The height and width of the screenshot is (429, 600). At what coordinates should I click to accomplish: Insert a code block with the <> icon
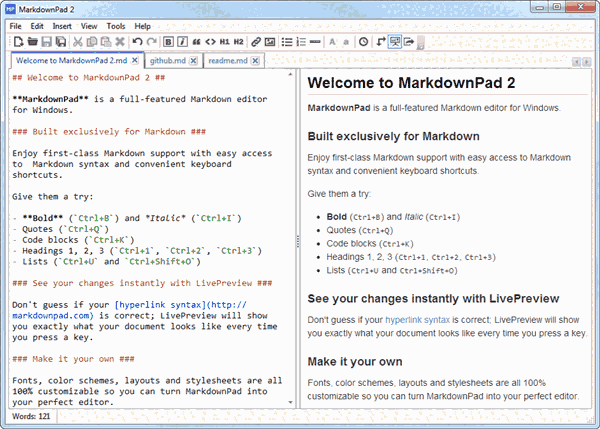[x=210, y=41]
